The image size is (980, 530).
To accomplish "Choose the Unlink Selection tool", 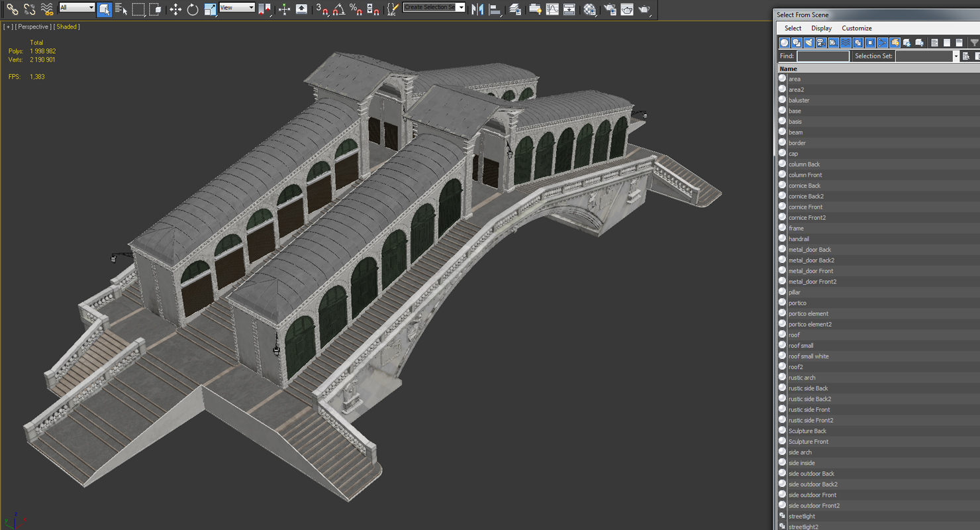I will pos(29,9).
